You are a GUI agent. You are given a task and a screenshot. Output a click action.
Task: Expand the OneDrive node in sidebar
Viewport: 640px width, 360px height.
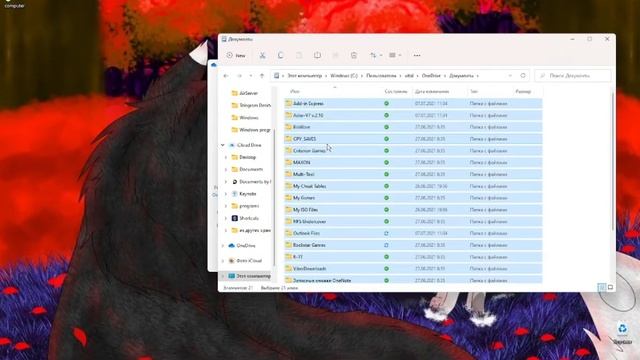[223, 246]
